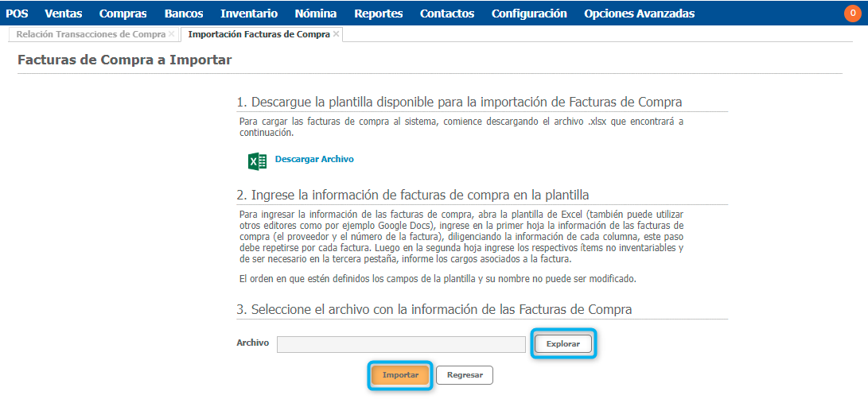Image resolution: width=868 pixels, height=399 pixels.
Task: Open the POS menu
Action: click(17, 14)
